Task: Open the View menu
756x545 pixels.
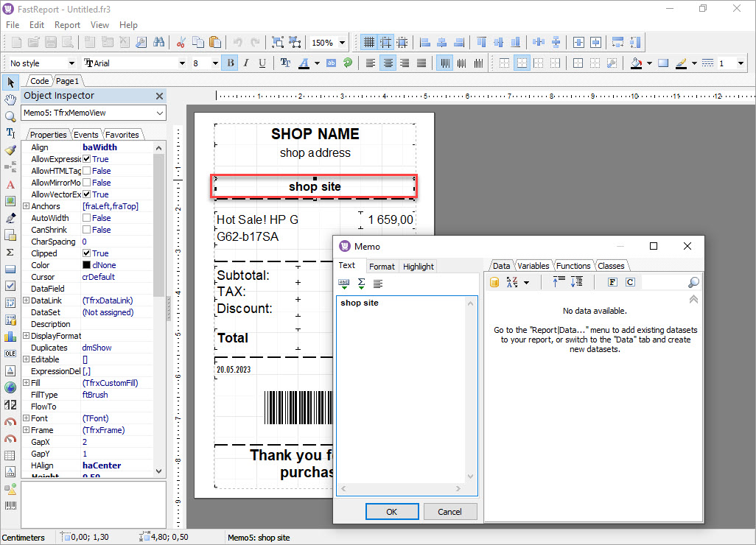Action: [99, 25]
